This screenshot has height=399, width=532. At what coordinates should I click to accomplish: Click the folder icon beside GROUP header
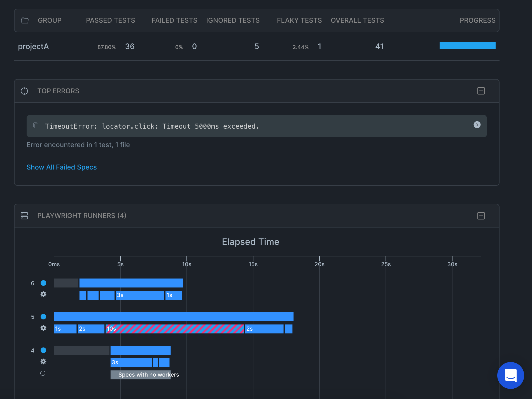point(25,20)
